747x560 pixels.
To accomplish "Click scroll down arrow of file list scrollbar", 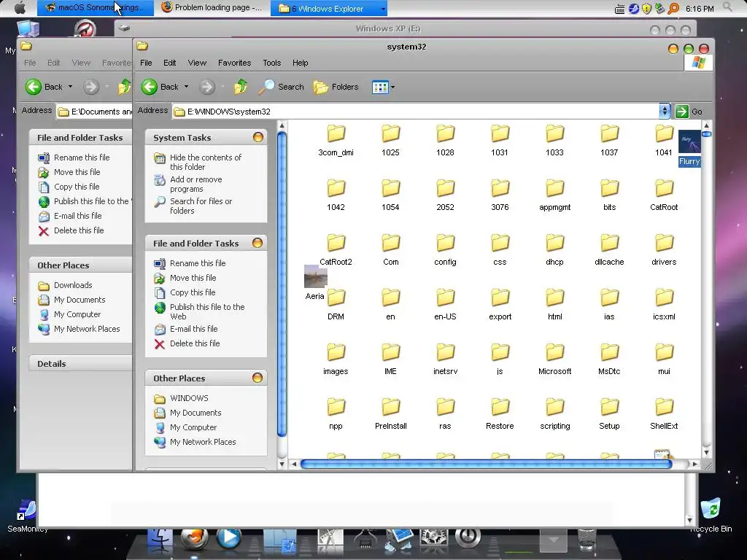I will point(706,452).
